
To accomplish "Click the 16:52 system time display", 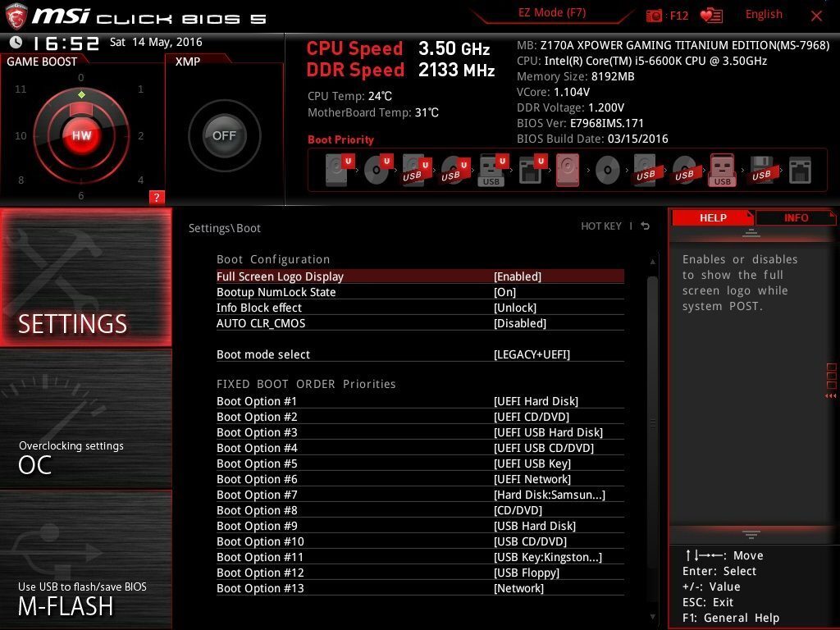I will point(66,43).
